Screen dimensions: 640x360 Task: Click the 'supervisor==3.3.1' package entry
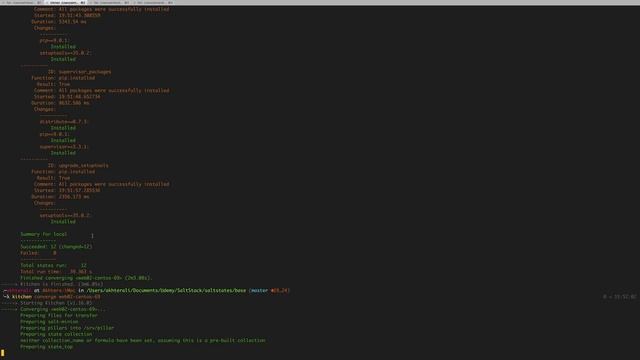click(x=63, y=147)
